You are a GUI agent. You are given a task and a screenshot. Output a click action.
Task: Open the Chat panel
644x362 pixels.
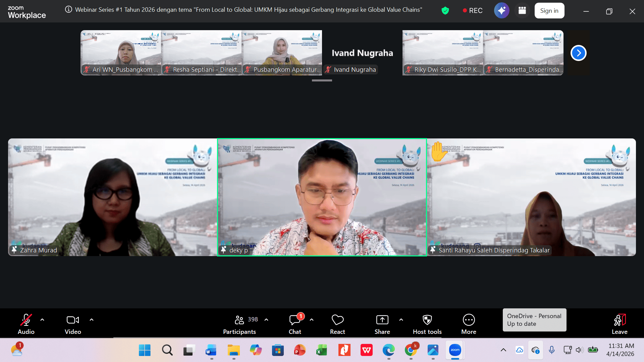pos(295,324)
